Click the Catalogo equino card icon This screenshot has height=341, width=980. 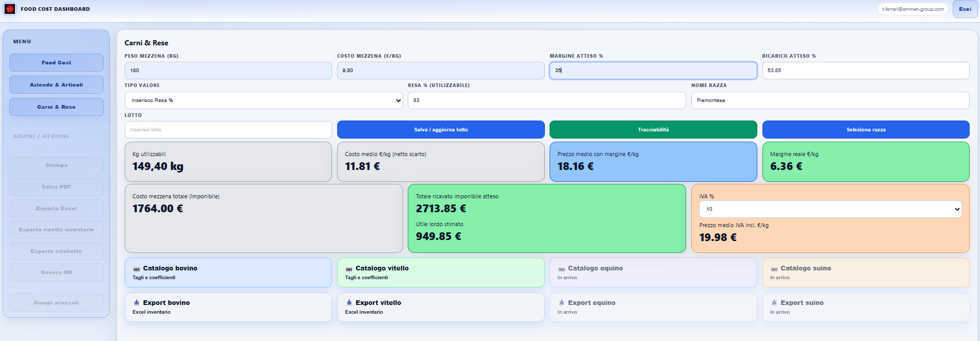(561, 269)
